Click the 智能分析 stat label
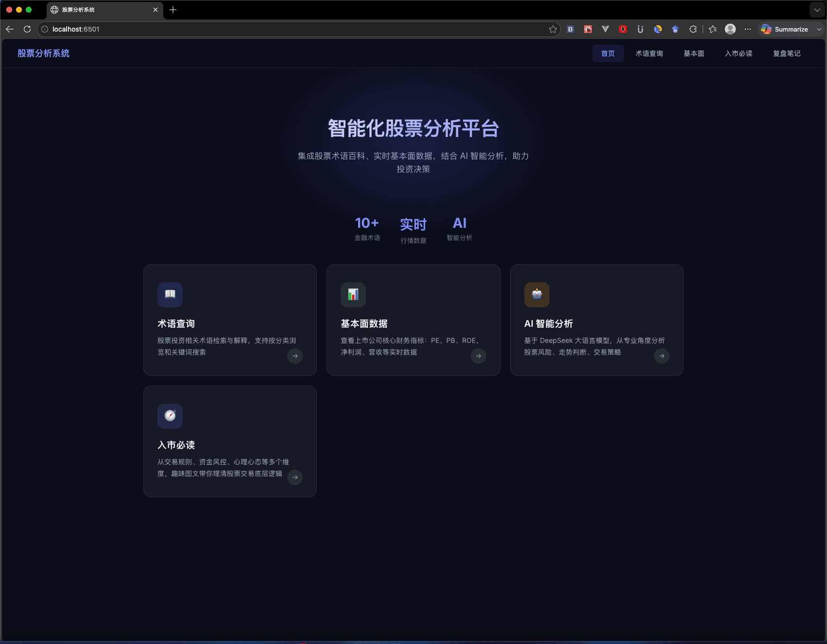Image resolution: width=827 pixels, height=644 pixels. [x=460, y=238]
